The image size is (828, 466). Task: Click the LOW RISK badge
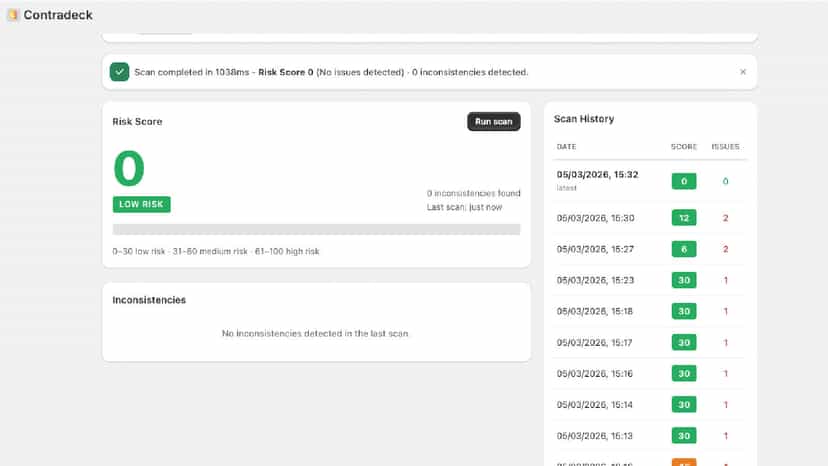142,204
